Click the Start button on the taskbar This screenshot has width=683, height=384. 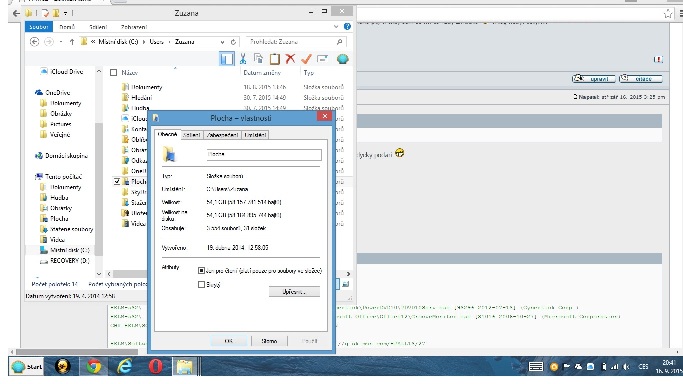tap(27, 367)
